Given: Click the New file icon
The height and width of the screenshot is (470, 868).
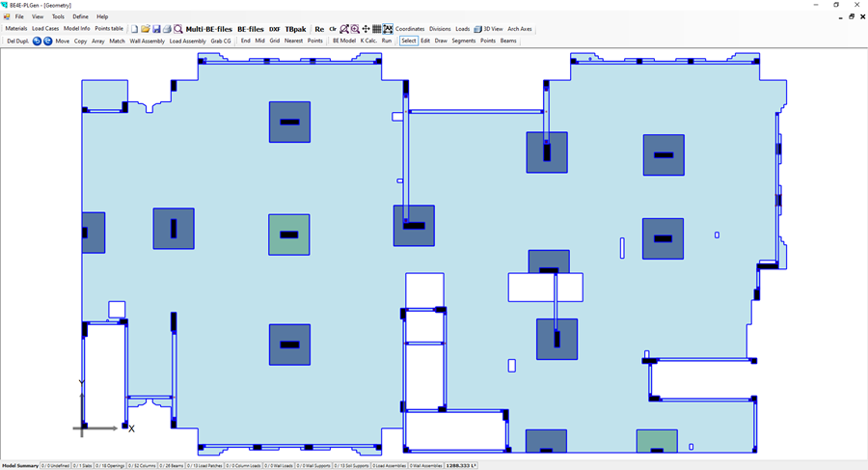Looking at the screenshot, I should (x=135, y=29).
